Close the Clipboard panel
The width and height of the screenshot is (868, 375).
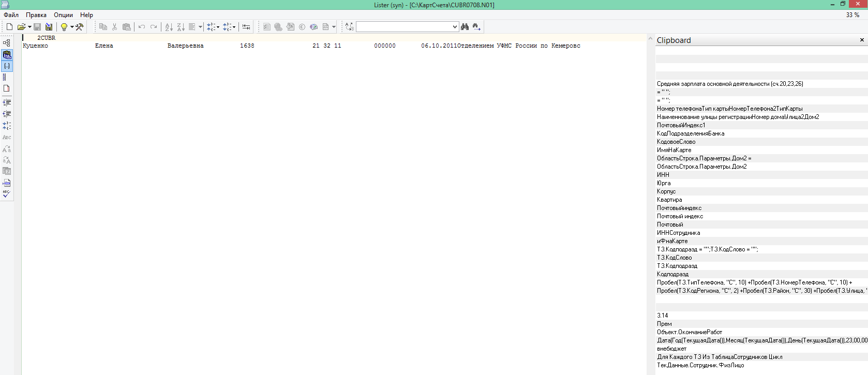pyautogui.click(x=862, y=40)
